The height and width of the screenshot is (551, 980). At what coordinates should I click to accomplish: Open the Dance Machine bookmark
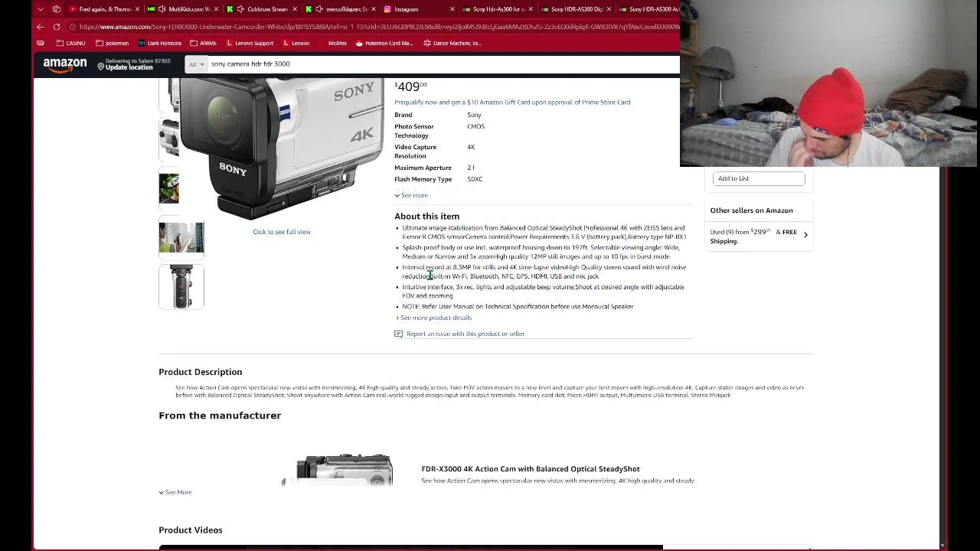[x=452, y=43]
